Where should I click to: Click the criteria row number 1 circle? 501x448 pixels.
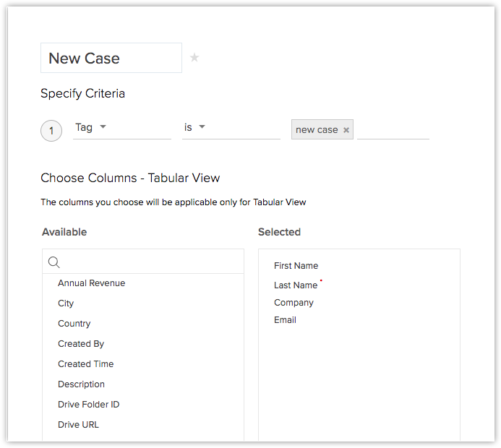point(51,131)
